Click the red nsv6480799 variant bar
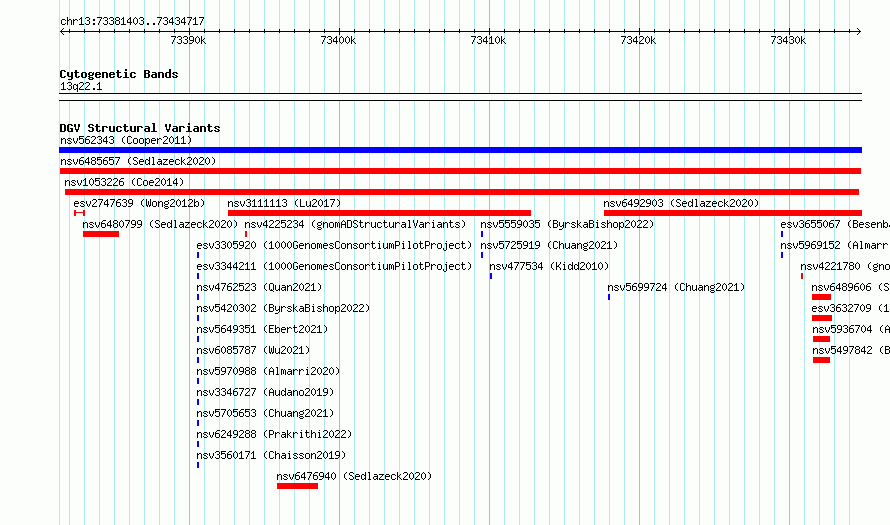The image size is (890, 525). (101, 234)
